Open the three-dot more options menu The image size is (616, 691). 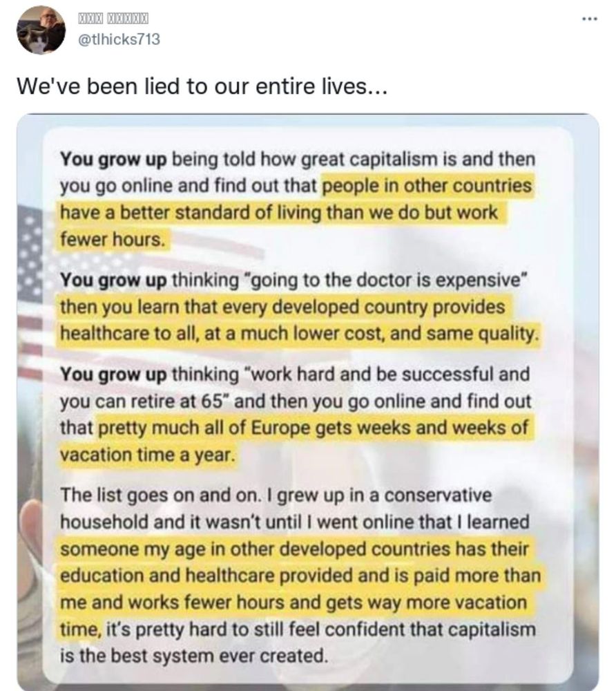[x=588, y=19]
